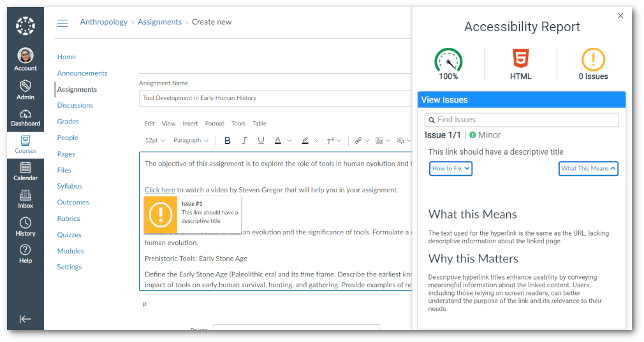Image resolution: width=644 pixels, height=342 pixels.
Task: Open Syllabus in course navigation
Action: 70,186
